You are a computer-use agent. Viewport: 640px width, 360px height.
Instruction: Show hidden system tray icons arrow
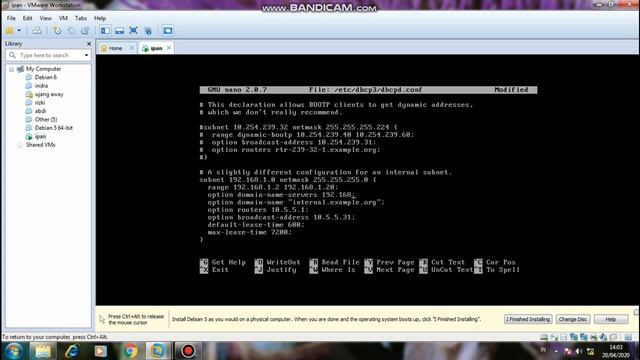[556, 351]
